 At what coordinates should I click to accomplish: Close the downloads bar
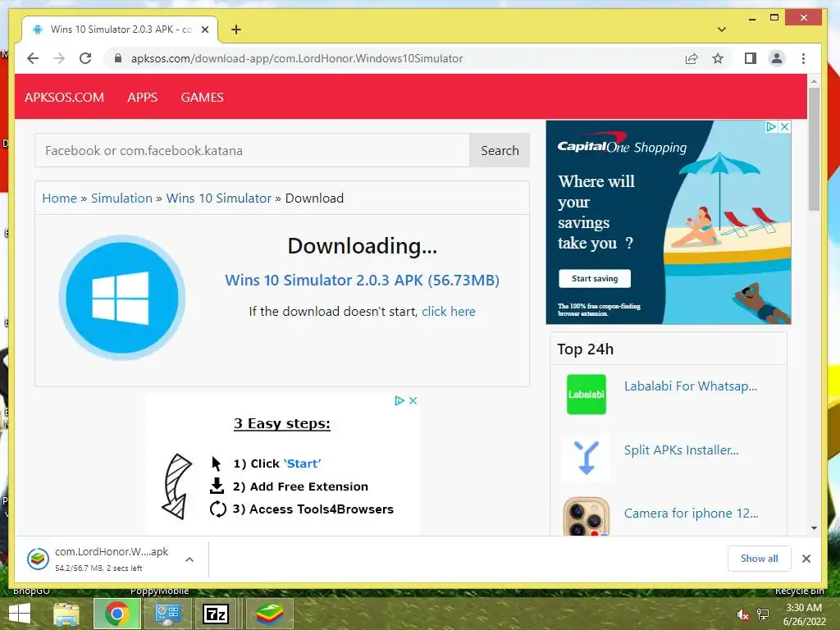pyautogui.click(x=806, y=559)
